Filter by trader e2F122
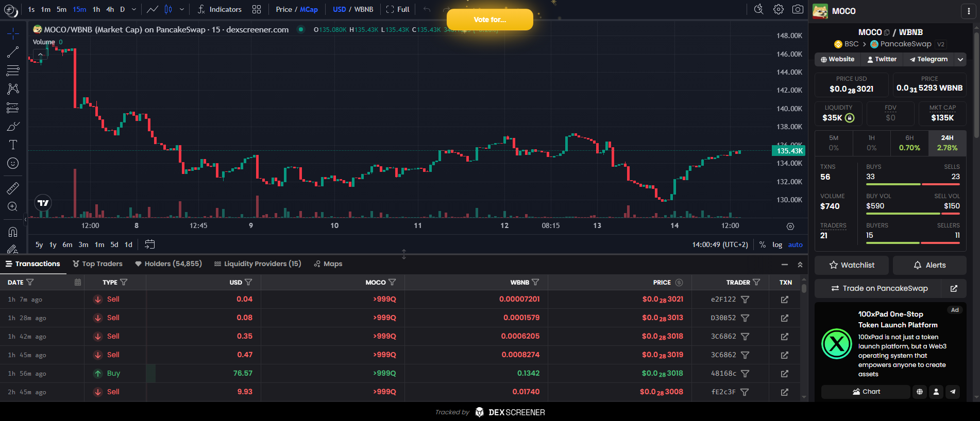980x421 pixels. pos(745,300)
